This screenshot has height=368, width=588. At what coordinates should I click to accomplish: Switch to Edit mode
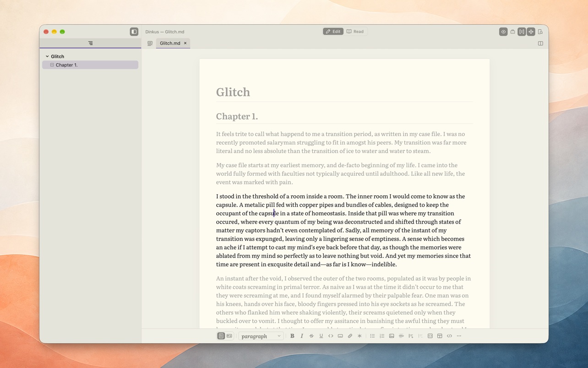[333, 32]
